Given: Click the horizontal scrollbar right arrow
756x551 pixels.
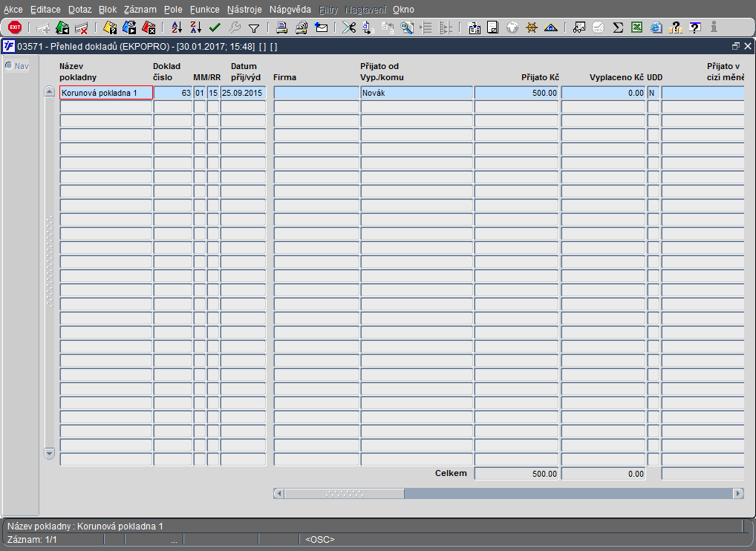Looking at the screenshot, I should click(738, 493).
